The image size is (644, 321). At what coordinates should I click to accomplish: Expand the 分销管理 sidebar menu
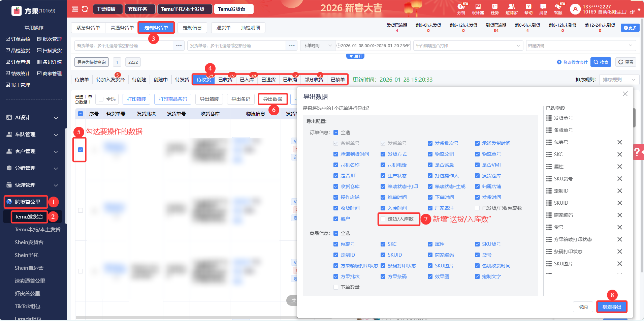tap(33, 168)
